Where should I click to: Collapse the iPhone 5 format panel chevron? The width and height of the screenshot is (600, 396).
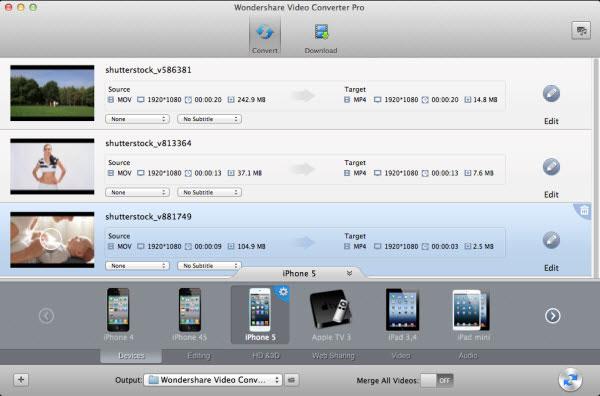[349, 273]
